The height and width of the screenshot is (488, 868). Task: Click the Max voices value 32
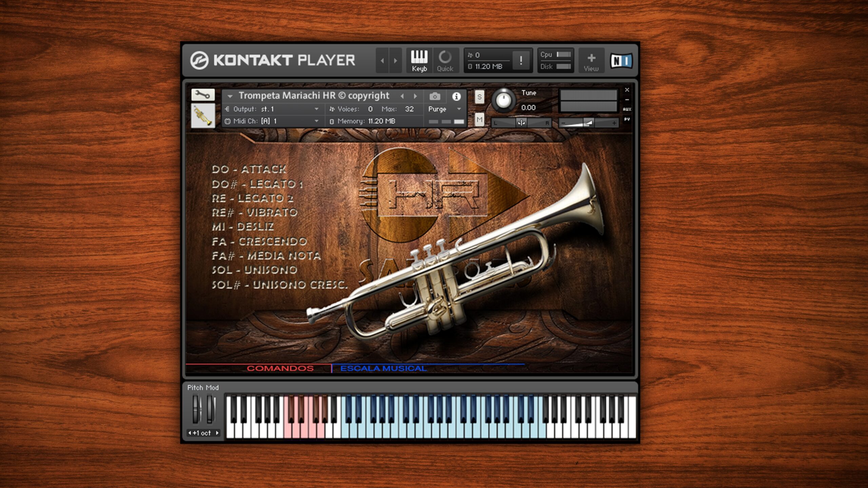[x=409, y=109]
